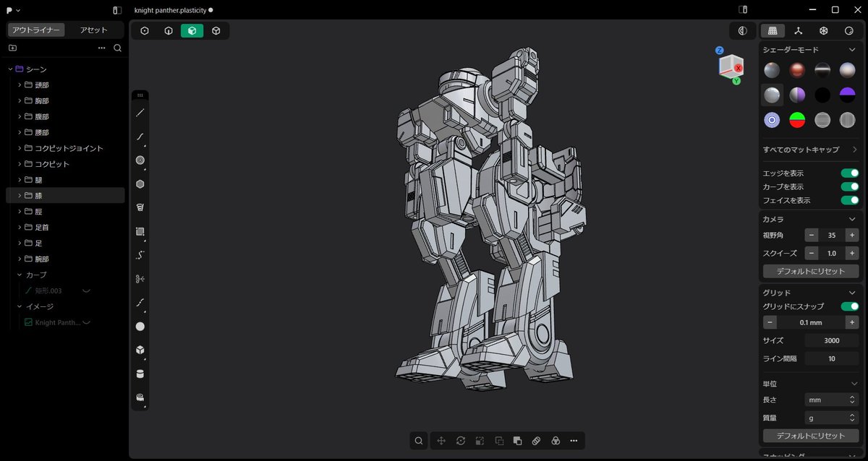The image size is (868, 461).
Task: Choose solid selection mode icon in top toolbar
Action: coord(216,31)
